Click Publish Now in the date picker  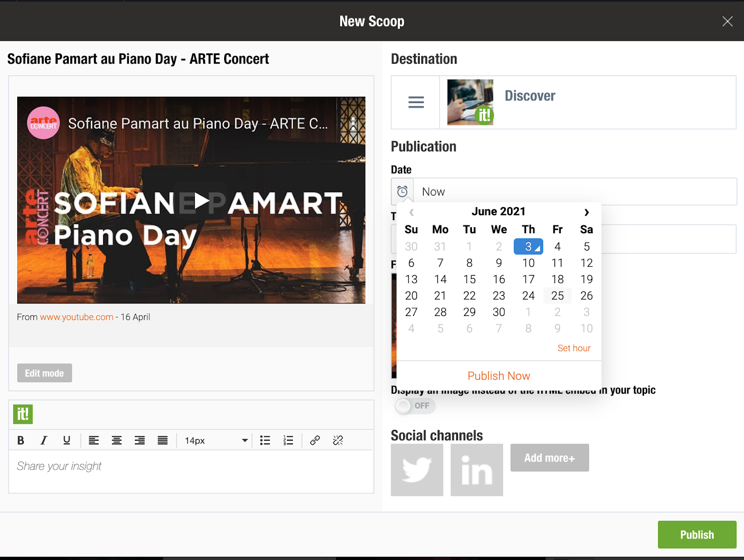[498, 376]
